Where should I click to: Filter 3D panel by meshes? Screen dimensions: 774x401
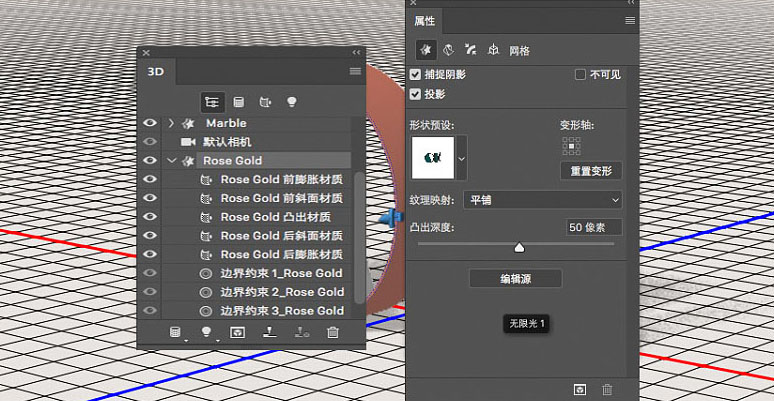coord(239,102)
